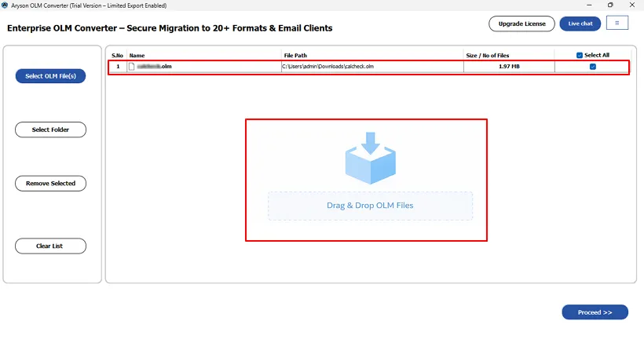The height and width of the screenshot is (339, 644).
Task: Maximize the Aryson OLM Converter window
Action: pos(610,5)
